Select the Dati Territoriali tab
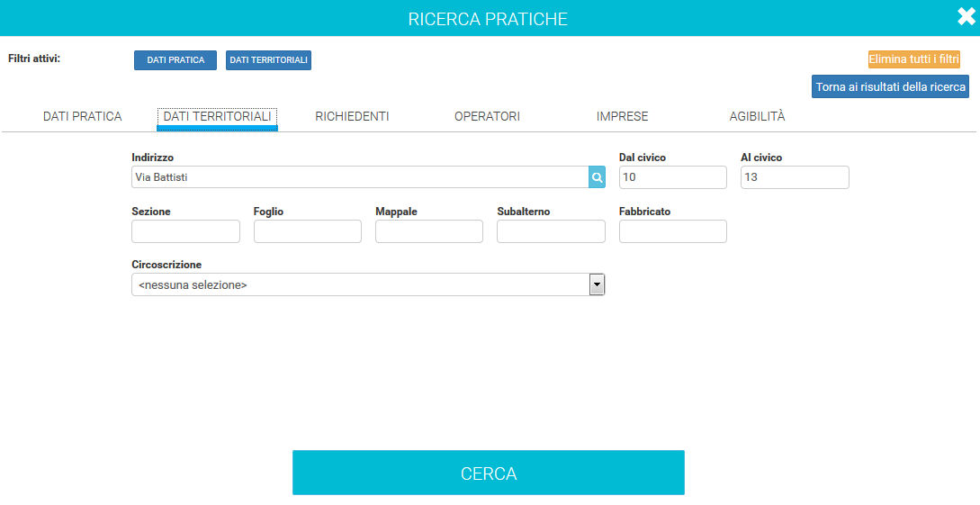 coord(217,116)
